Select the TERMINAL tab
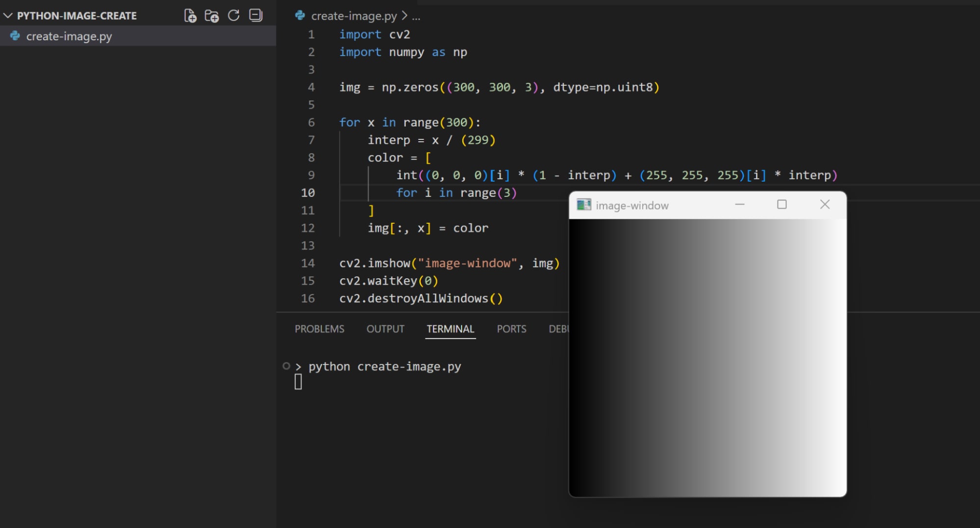Screen dimensions: 980x528 tap(450, 329)
